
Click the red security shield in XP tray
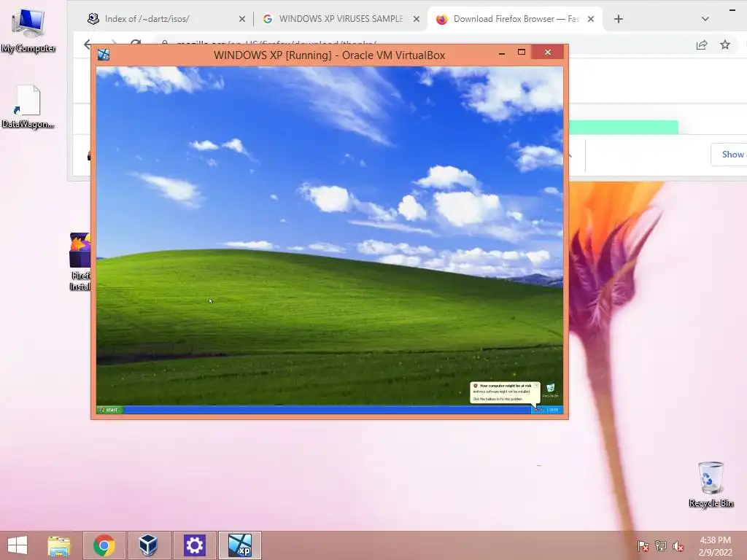point(536,410)
